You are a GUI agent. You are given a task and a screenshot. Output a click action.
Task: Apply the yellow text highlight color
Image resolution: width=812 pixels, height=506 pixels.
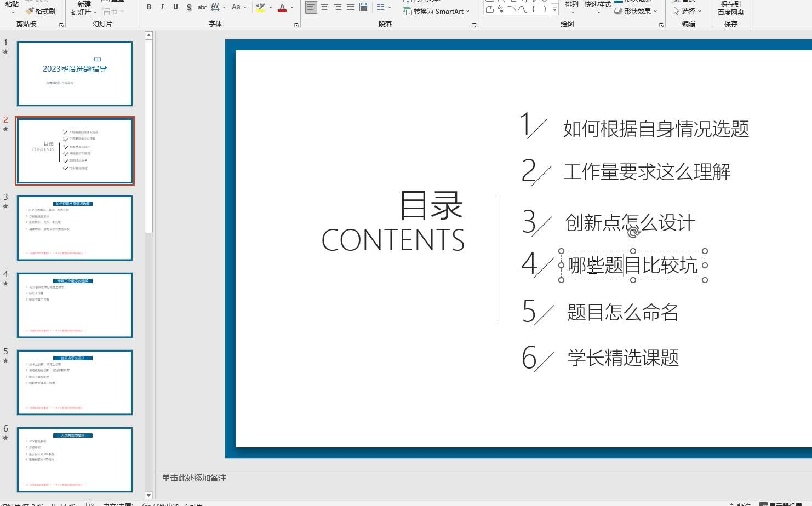click(261, 7)
